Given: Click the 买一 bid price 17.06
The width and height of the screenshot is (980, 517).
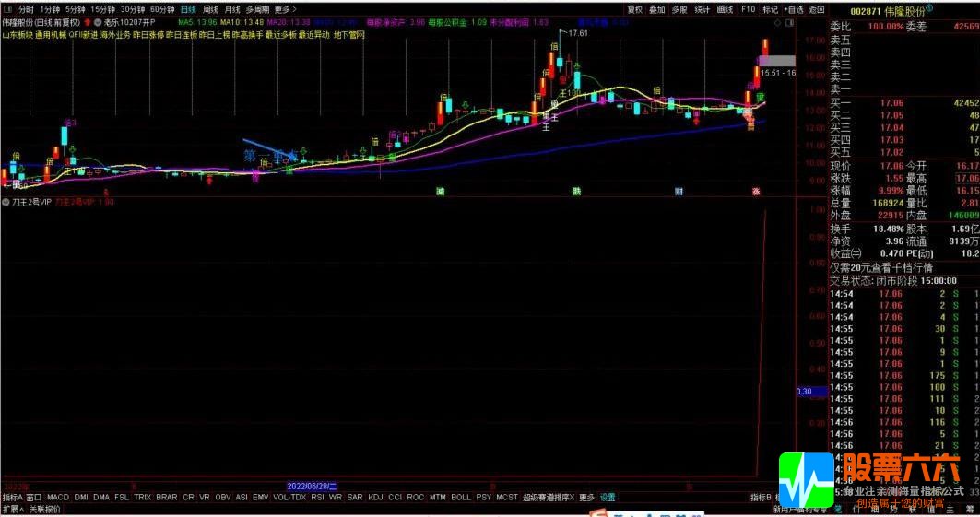Looking at the screenshot, I should [891, 103].
